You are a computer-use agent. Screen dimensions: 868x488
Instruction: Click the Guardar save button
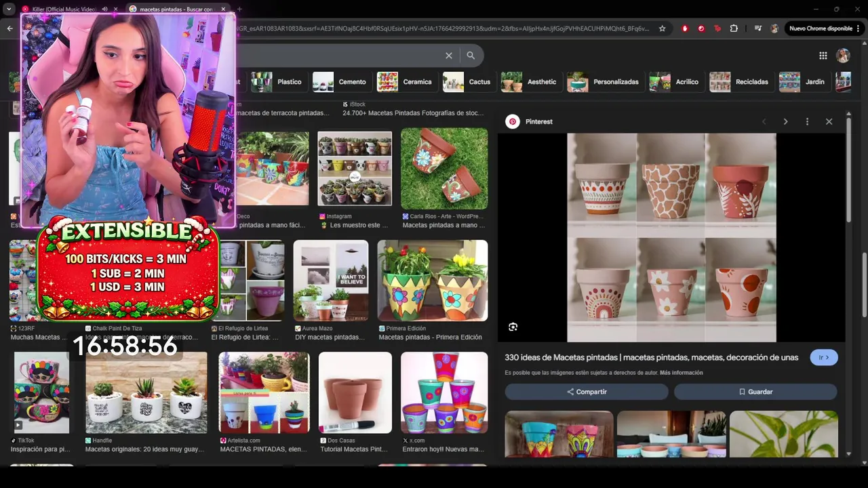755,392
